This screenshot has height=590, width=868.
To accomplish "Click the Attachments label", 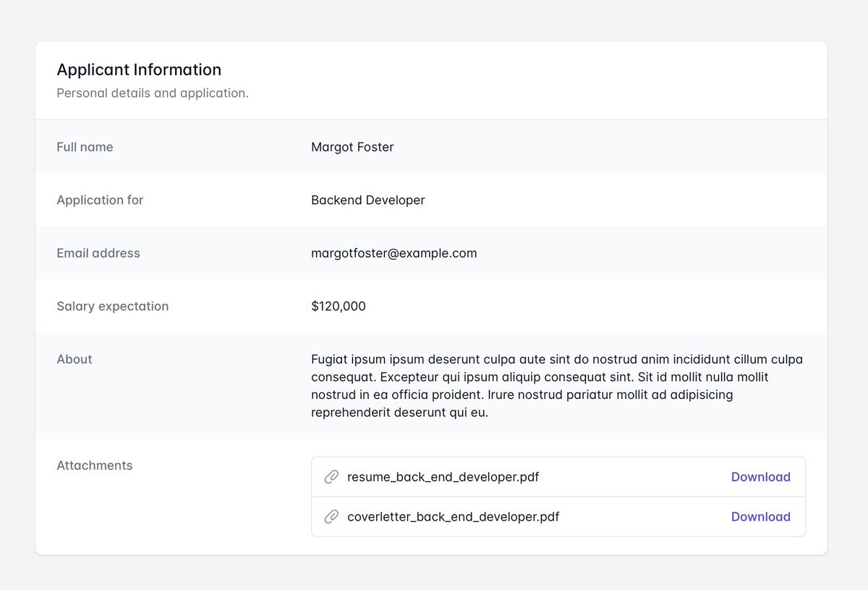I will tap(95, 465).
